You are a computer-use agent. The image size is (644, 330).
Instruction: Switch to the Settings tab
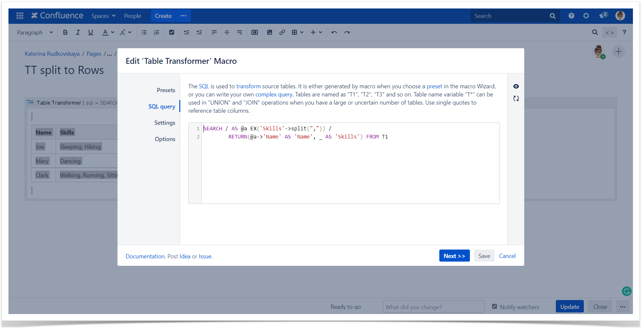coord(165,123)
